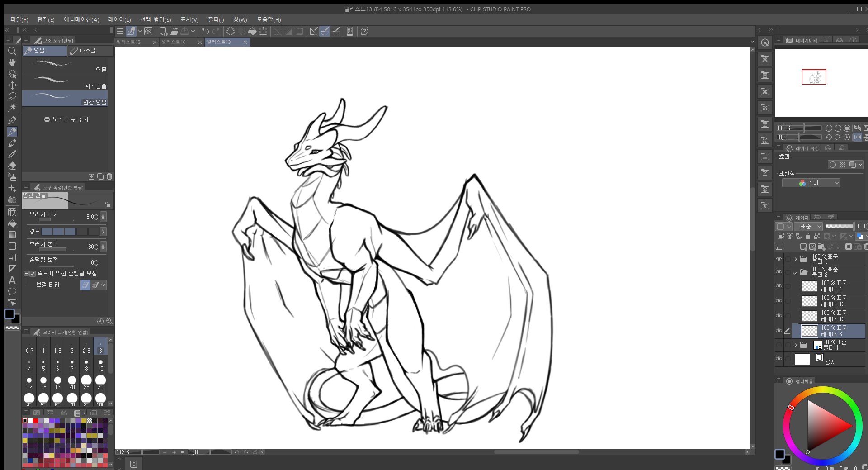Click Delete sub tool trash icon
The image size is (868, 470).
point(109,176)
